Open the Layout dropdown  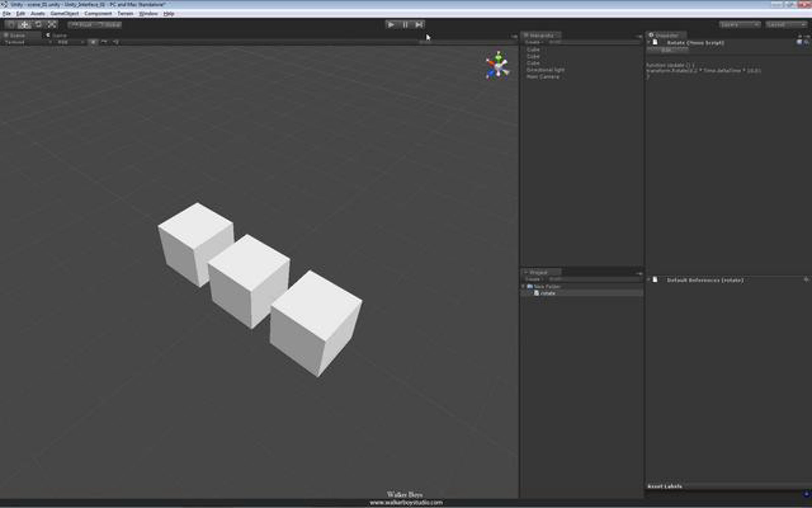tap(786, 25)
